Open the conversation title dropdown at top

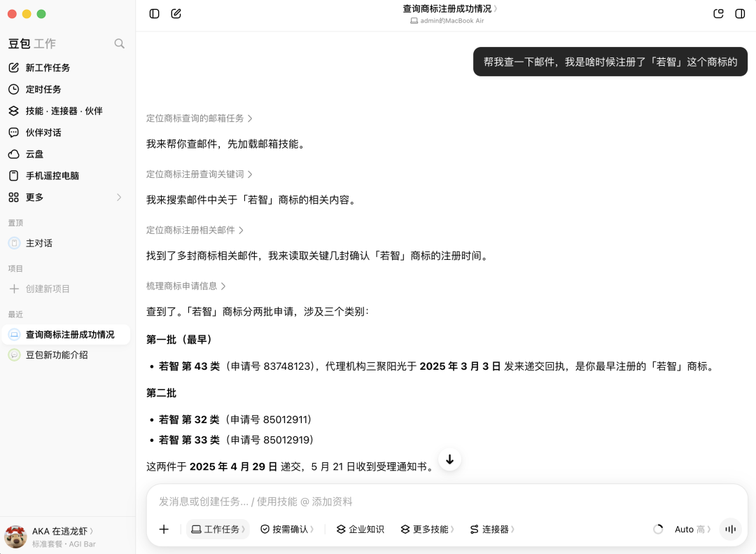(x=450, y=8)
